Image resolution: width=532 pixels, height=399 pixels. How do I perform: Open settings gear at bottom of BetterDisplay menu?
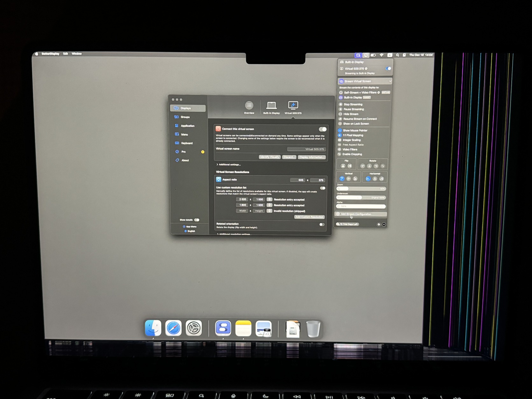click(x=379, y=224)
